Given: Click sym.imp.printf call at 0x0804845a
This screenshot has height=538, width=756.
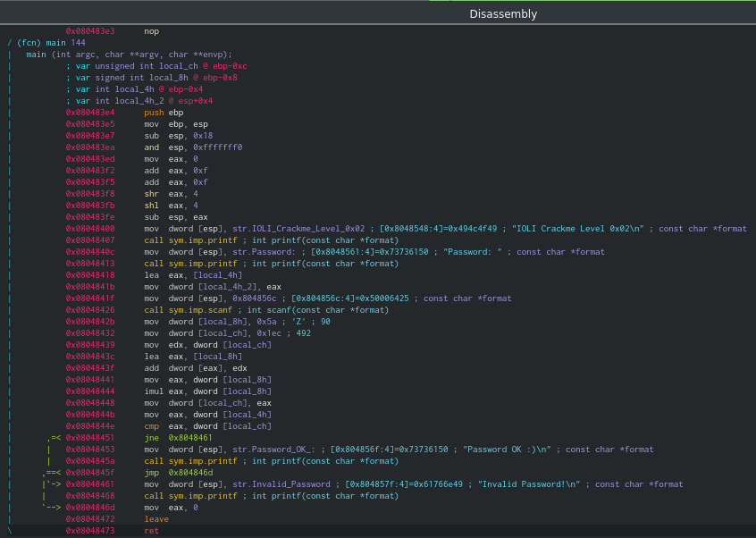Looking at the screenshot, I should pos(203,461).
